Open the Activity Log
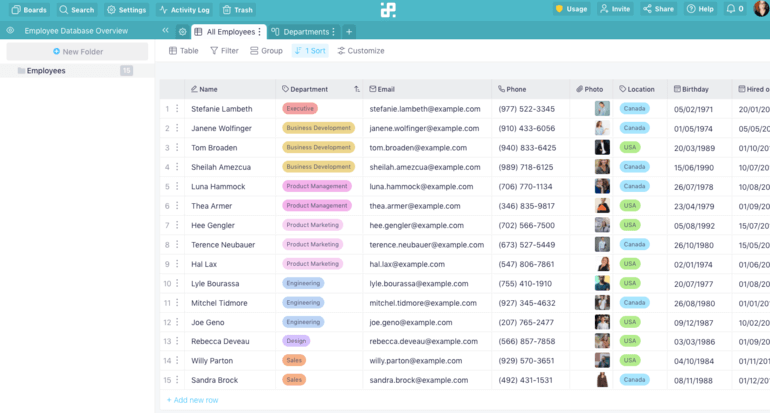The width and height of the screenshot is (770, 413). click(x=184, y=10)
